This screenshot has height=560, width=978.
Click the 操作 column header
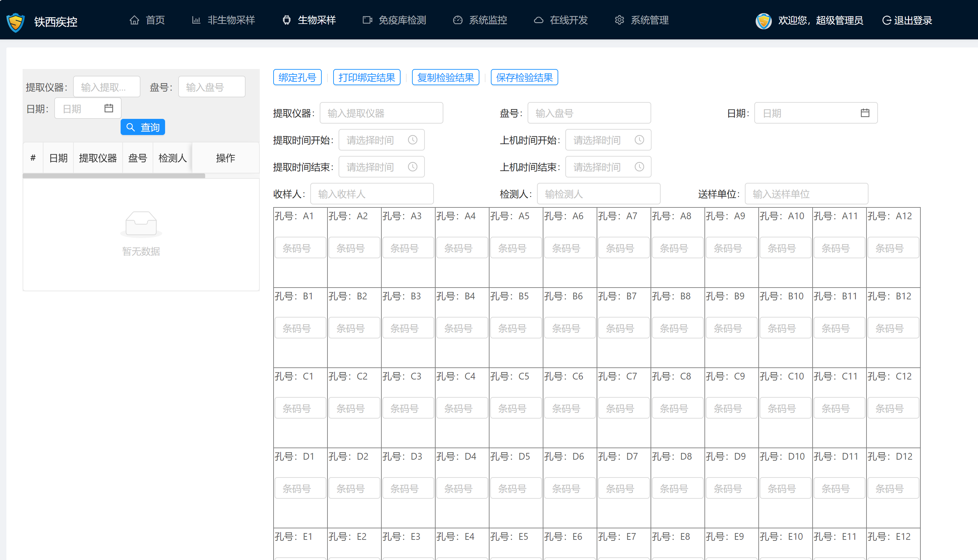[x=225, y=158]
